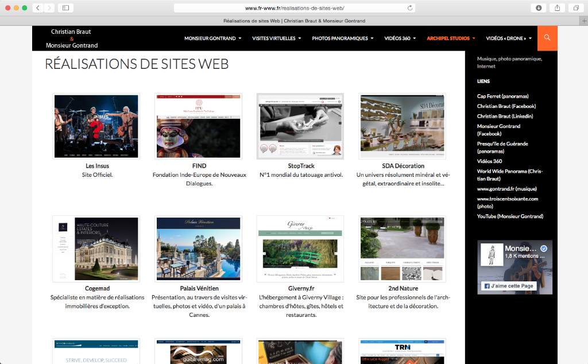Select the Archipel Studios menu item
The height and width of the screenshot is (364, 588).
451,38
